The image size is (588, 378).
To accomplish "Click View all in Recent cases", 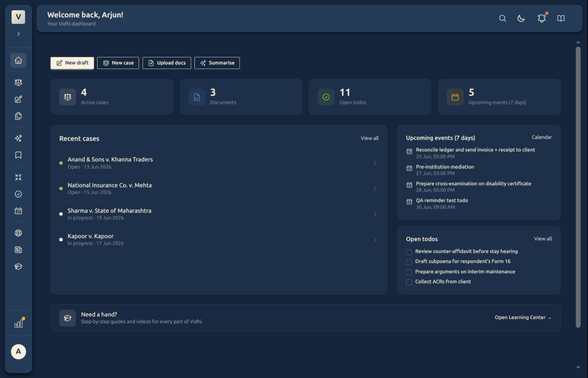I will (x=369, y=138).
